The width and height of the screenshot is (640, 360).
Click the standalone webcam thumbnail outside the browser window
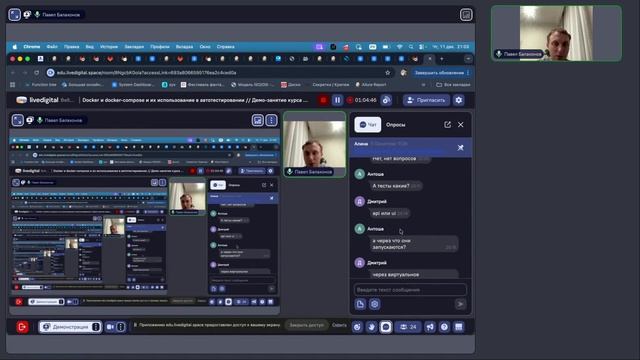[556, 33]
